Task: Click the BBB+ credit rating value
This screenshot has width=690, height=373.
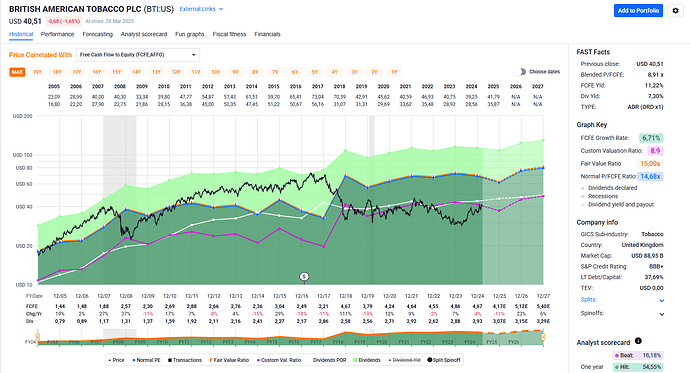Action: coord(656,266)
